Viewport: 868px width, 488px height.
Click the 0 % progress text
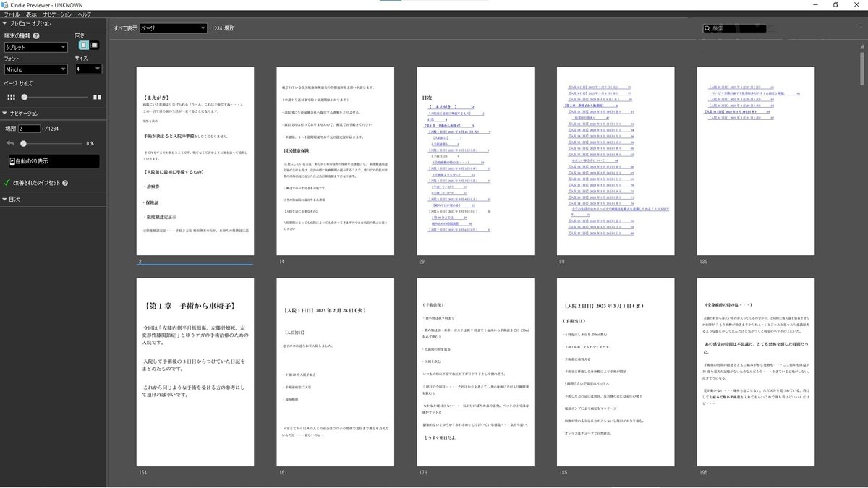click(x=89, y=143)
